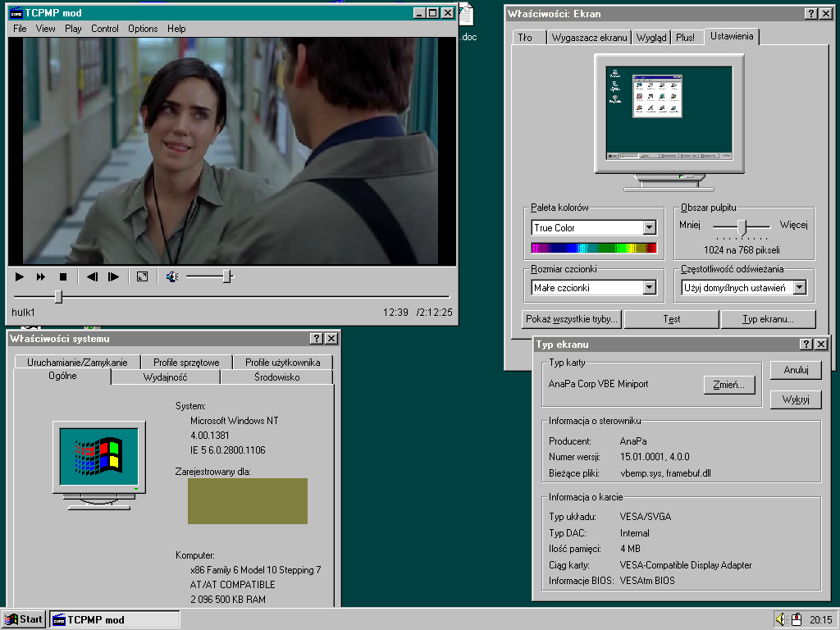Click the 12:39 elapsed time text
The image size is (840, 630).
coord(395,313)
